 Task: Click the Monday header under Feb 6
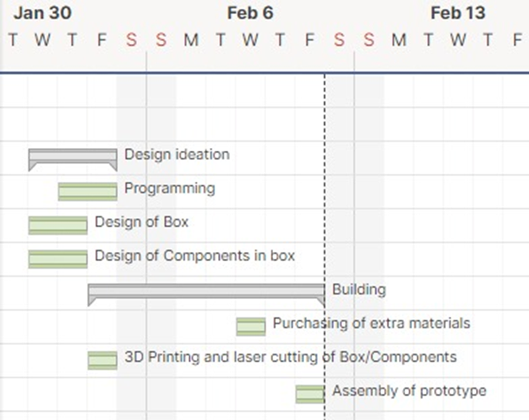[x=191, y=40]
